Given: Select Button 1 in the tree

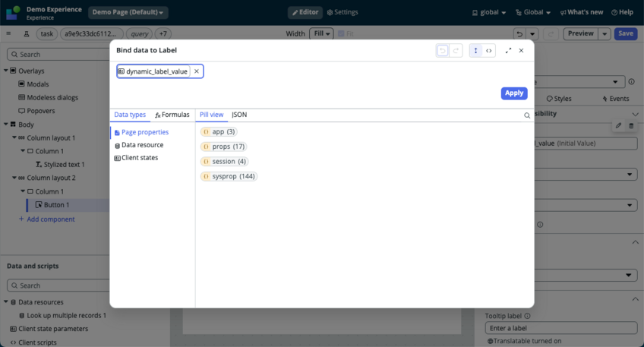Looking at the screenshot, I should tap(52, 205).
